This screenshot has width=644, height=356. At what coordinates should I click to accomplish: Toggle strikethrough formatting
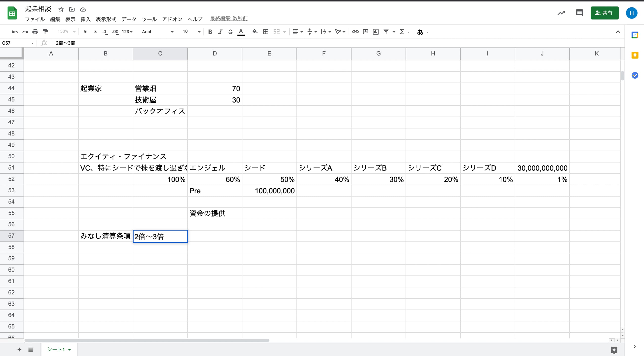pos(230,32)
